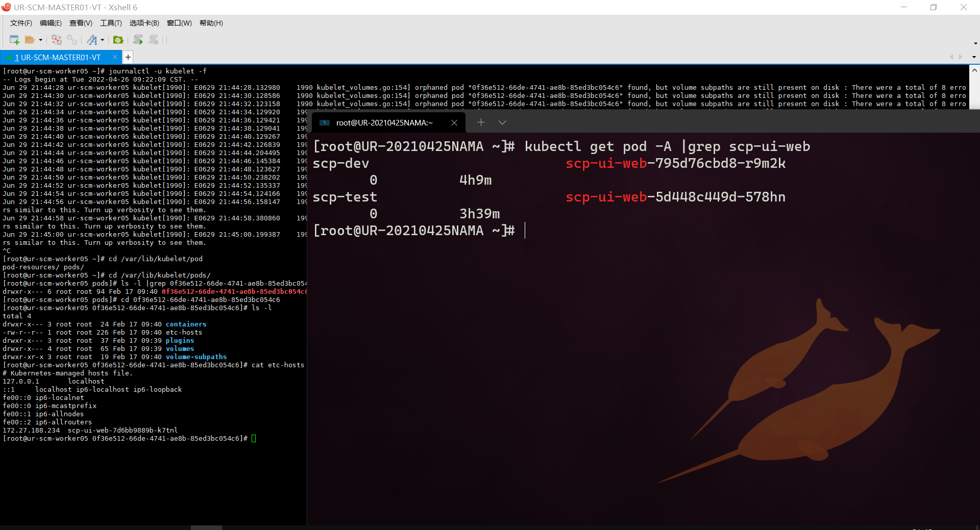Expand the font dropdown arrow
This screenshot has height=530, width=980.
pyautogui.click(x=103, y=40)
